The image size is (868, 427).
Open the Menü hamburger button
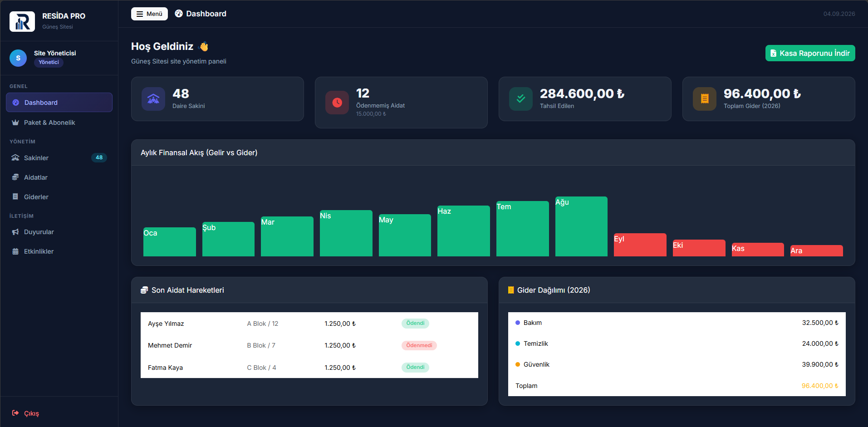pos(149,14)
